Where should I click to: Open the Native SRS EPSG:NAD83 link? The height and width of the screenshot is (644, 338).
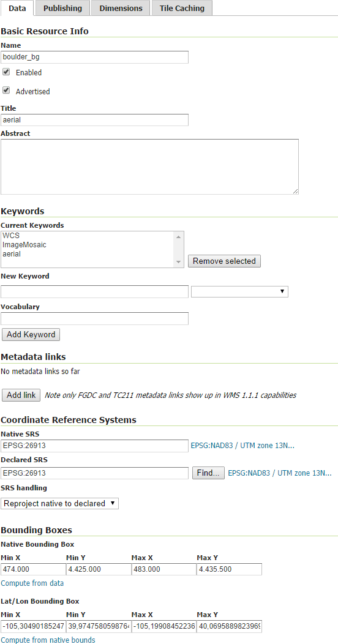coord(242,446)
